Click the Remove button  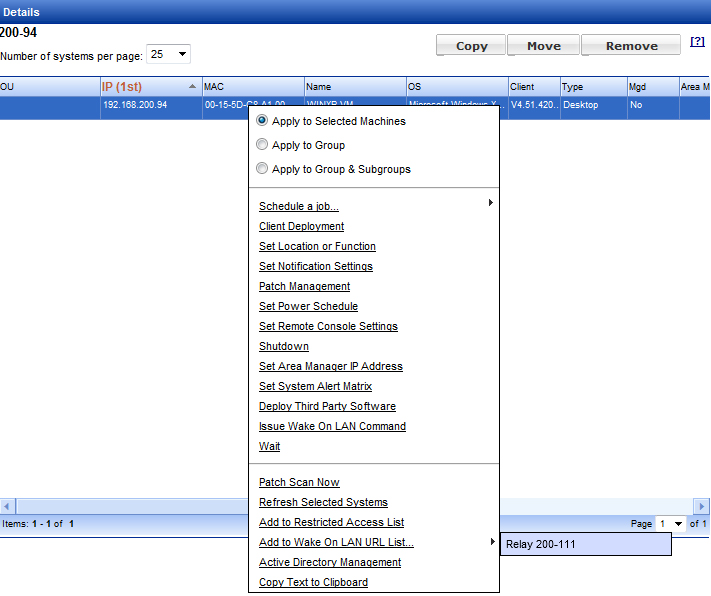click(x=631, y=46)
